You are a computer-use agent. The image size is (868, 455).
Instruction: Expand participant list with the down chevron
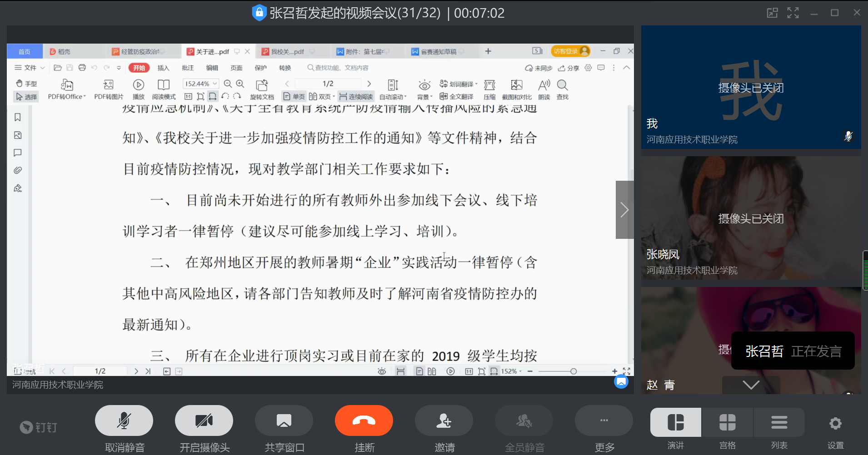[x=751, y=385]
